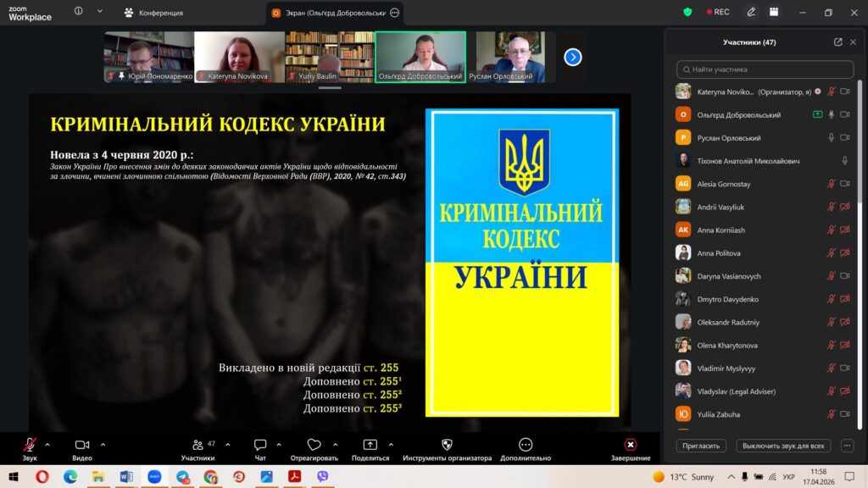Screen dimensions: 868x488
Task: Click the Найти участника search field
Action: click(765, 69)
